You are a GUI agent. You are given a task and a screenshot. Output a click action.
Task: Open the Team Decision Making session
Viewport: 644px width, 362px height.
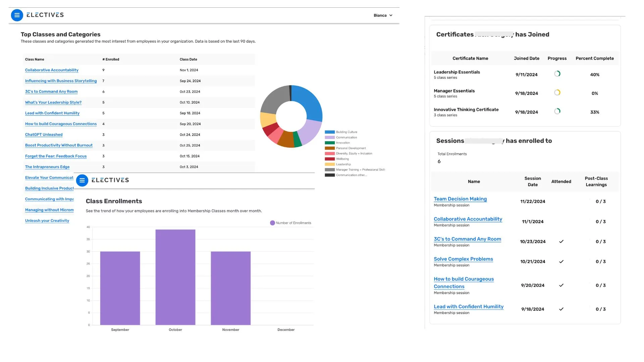(x=460, y=199)
